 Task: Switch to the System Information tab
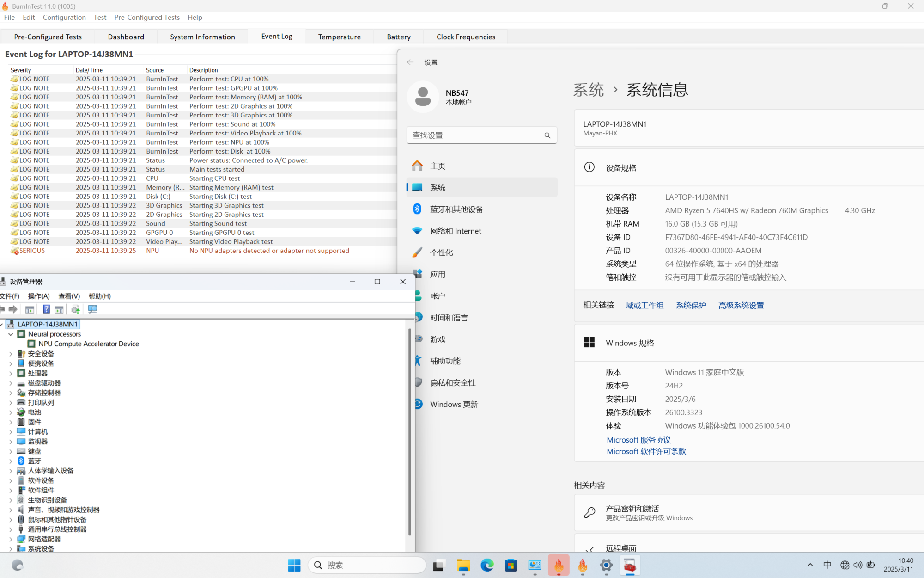(x=202, y=37)
